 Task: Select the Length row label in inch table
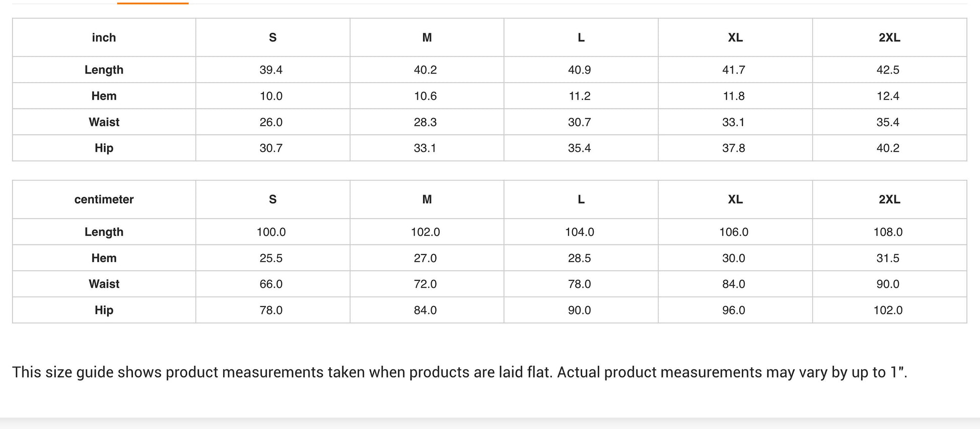(x=104, y=70)
